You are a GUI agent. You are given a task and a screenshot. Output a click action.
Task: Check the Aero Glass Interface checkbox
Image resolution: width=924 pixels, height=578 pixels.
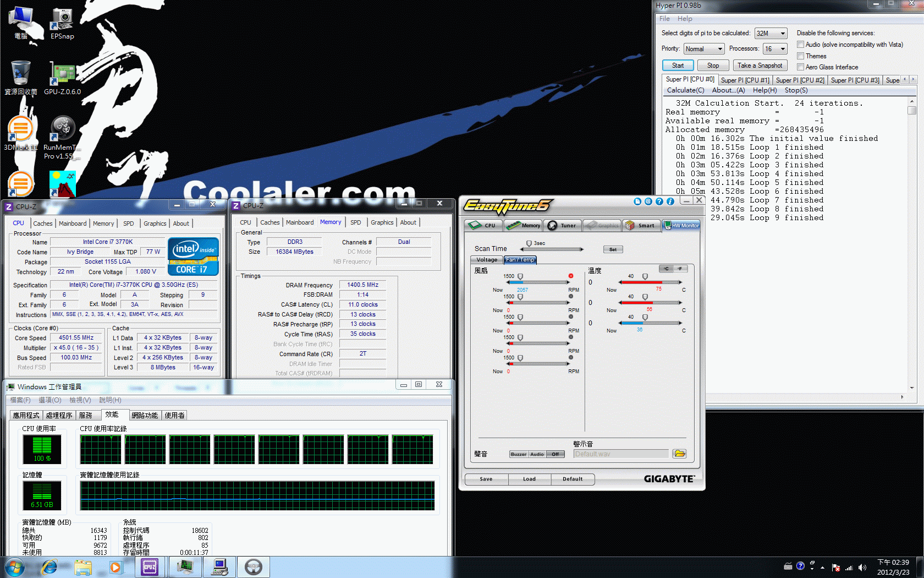click(801, 67)
